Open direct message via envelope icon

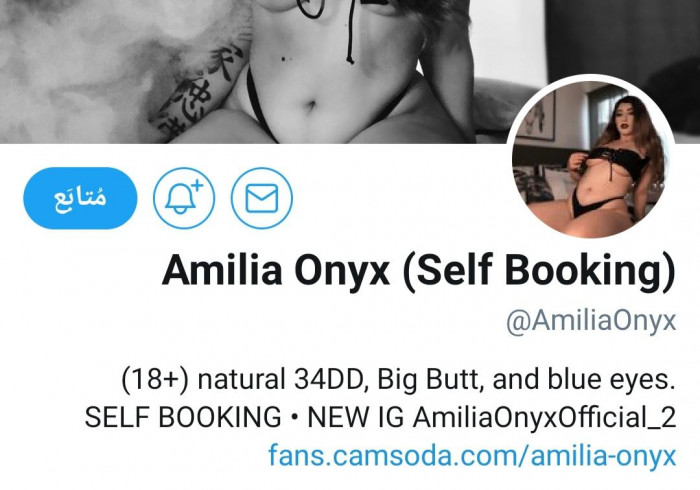262,198
